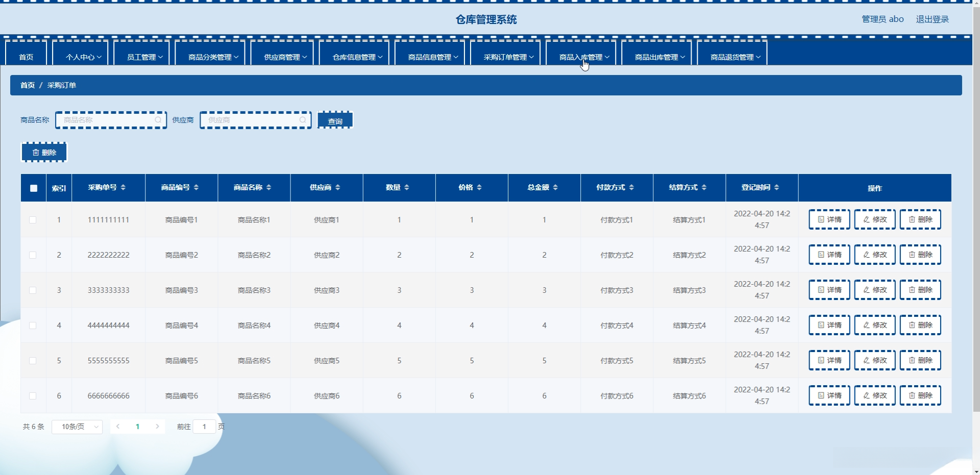Sort by 商品名称 column sort arrows
Viewport: 980px width, 475px height.
point(268,188)
